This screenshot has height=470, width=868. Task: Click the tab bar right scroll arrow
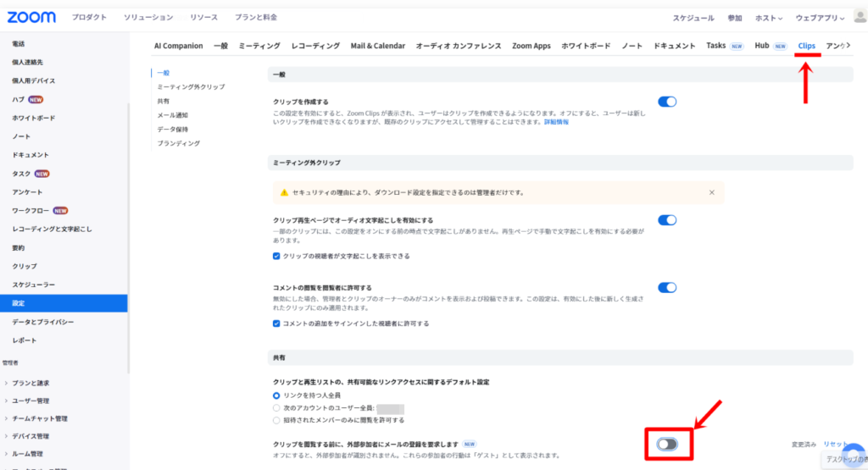coord(848,46)
